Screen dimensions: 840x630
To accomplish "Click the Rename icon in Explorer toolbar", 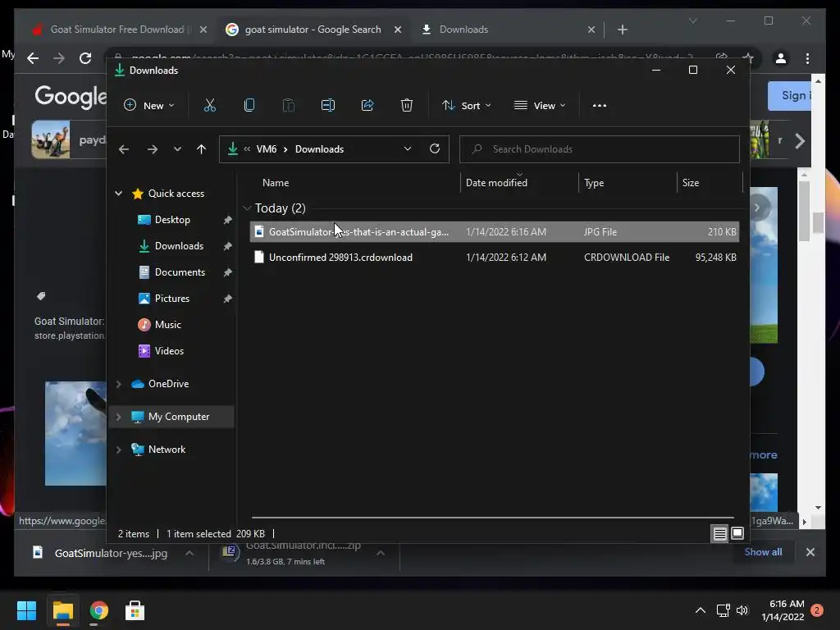I will click(328, 106).
